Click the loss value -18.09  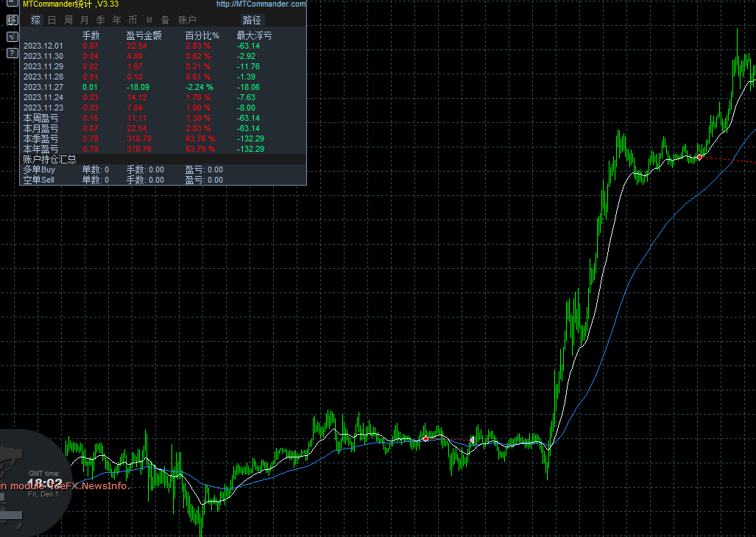click(138, 88)
